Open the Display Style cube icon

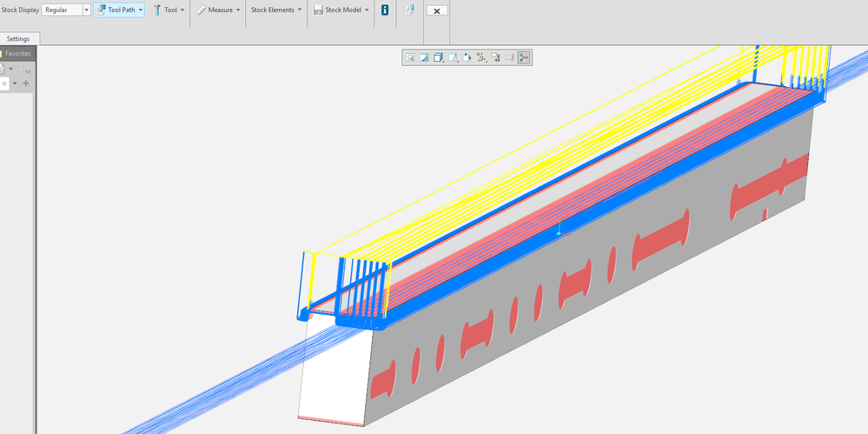(x=439, y=57)
